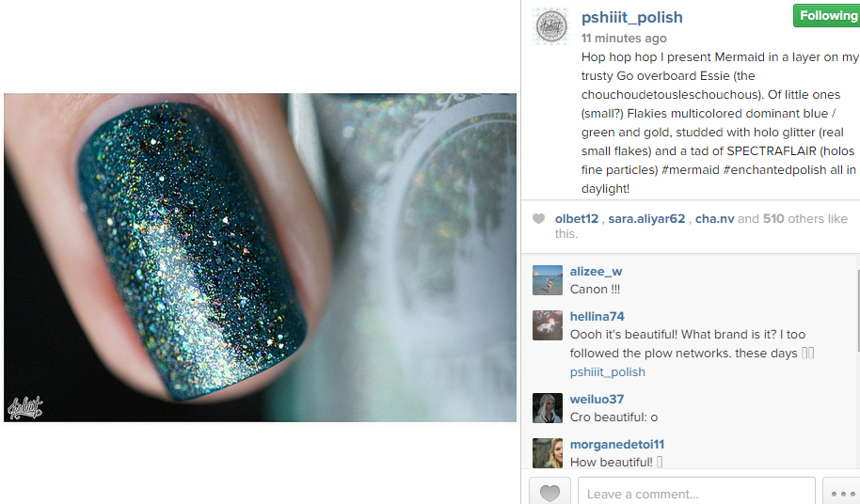
Task: Open hellina74's avatar thumbnail
Action: [x=548, y=325]
